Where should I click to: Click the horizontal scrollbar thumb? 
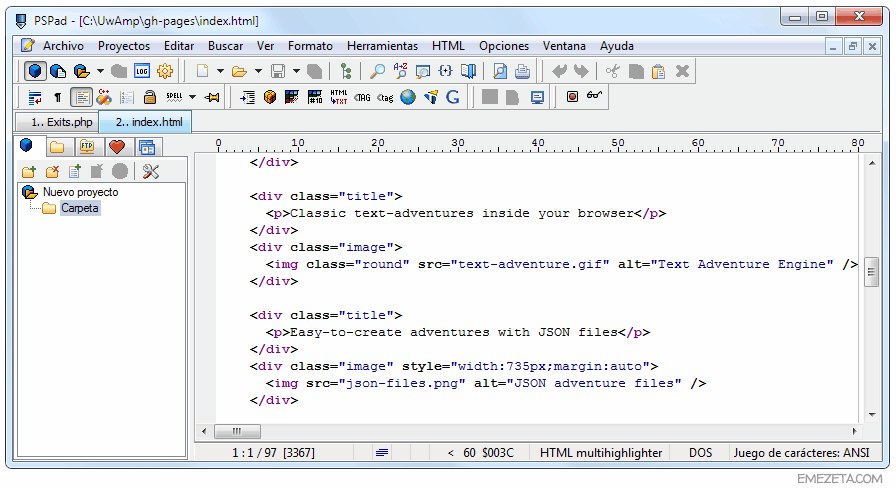(237, 431)
